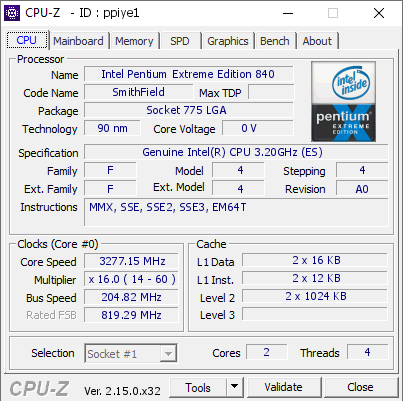The width and height of the screenshot is (403, 401).
Task: Show the About tab
Action: tap(317, 41)
